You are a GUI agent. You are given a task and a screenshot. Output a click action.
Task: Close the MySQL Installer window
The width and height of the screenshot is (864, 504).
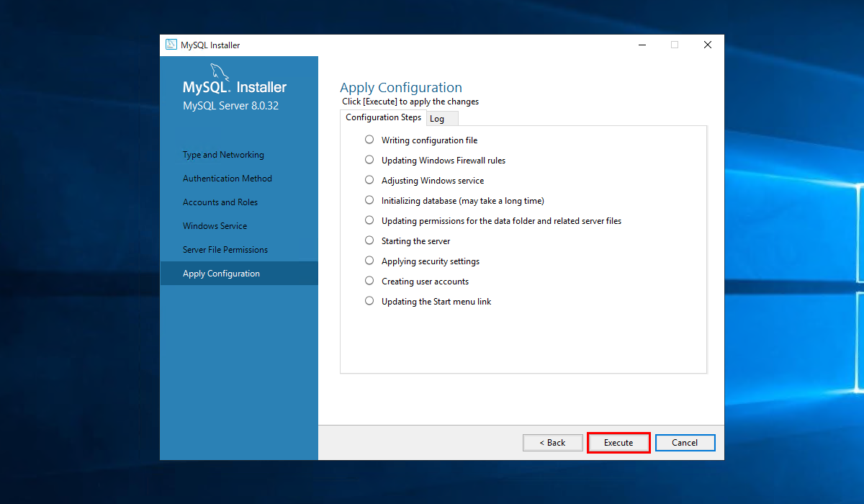tap(708, 45)
